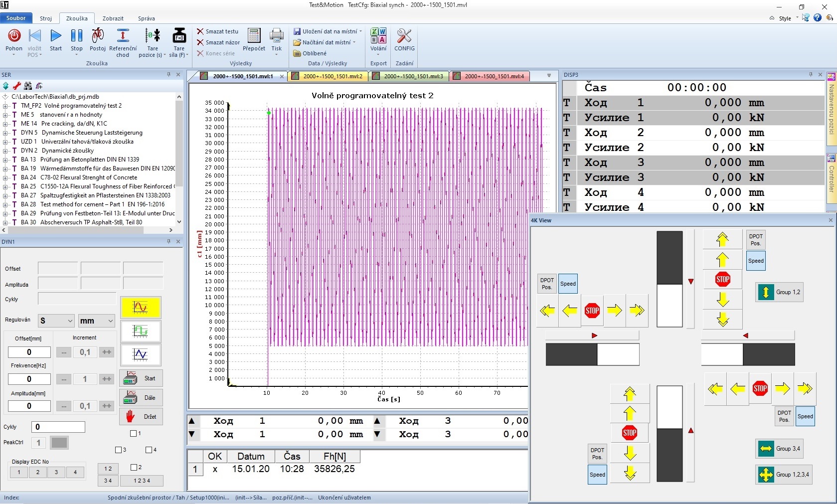Click the Volání export icon
The image size is (837, 504).
pyautogui.click(x=378, y=35)
